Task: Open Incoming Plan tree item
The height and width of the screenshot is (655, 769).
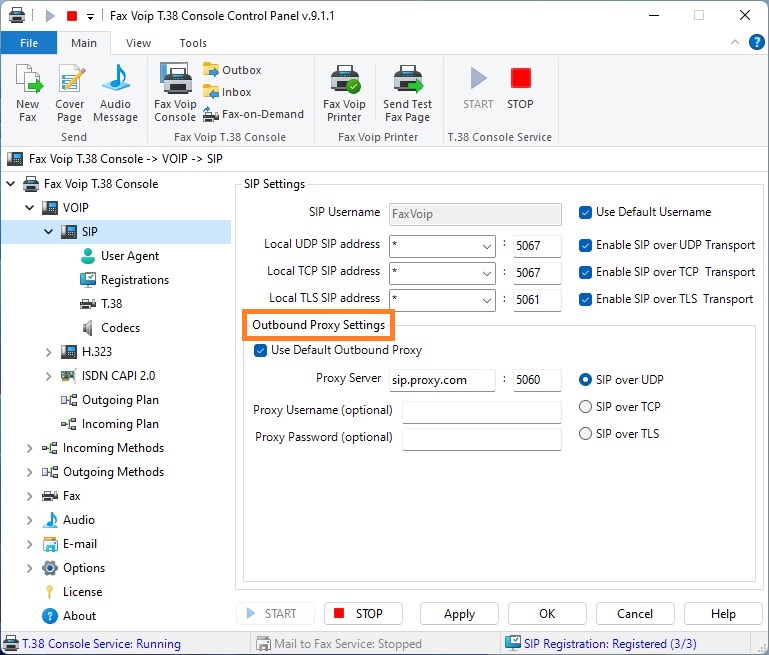Action: tap(110, 424)
